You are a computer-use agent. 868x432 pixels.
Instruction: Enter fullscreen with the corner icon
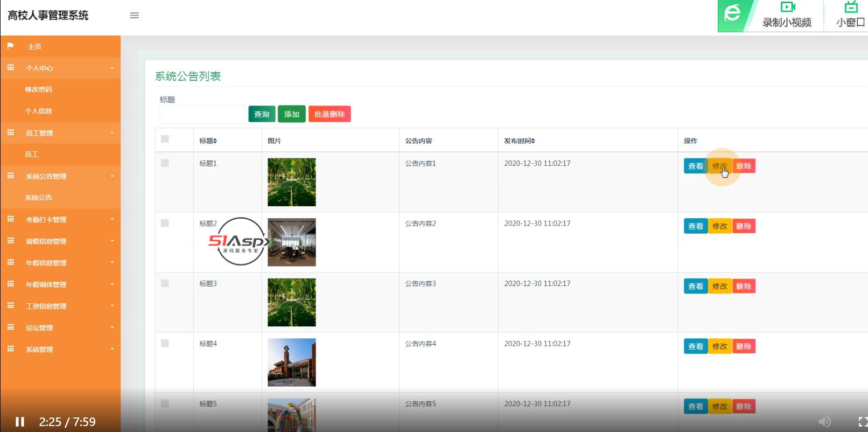pyautogui.click(x=862, y=421)
